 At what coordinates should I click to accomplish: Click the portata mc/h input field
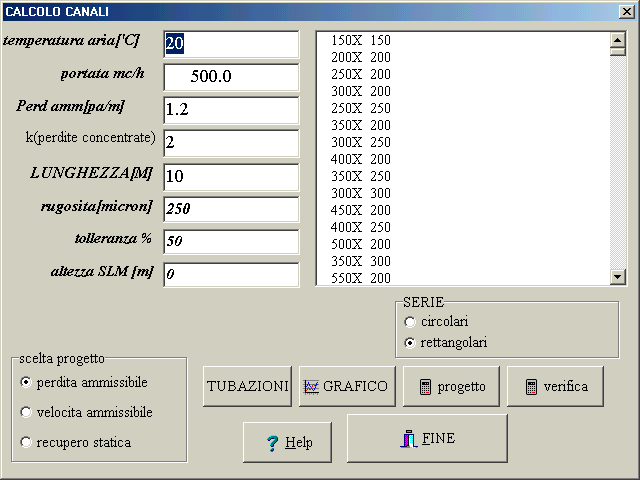(231, 77)
